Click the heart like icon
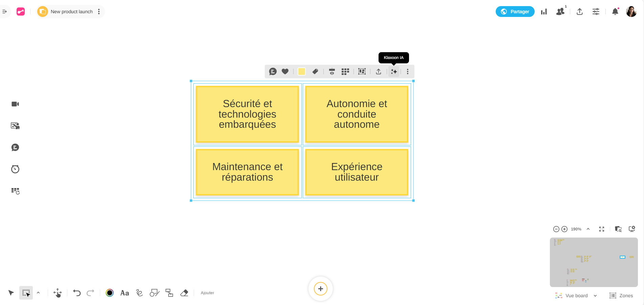The width and height of the screenshot is (644, 305). pos(285,72)
